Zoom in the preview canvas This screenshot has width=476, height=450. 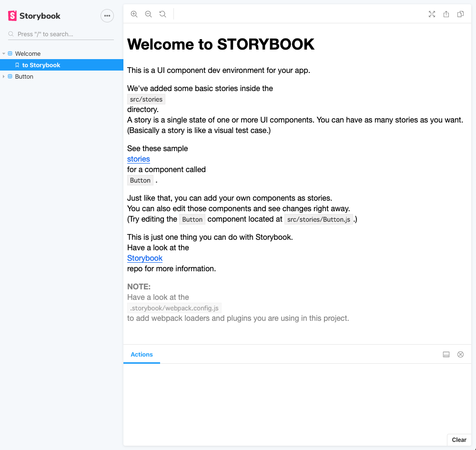click(134, 14)
